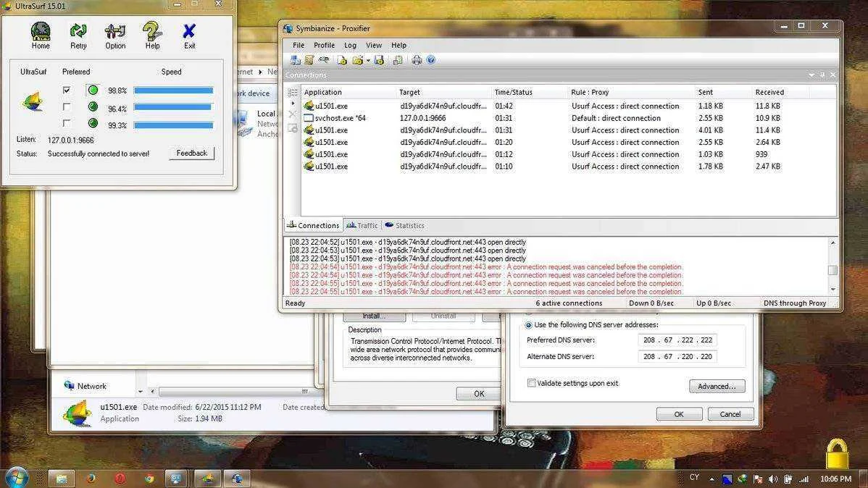This screenshot has height=488, width=868.
Task: Open Log menu in Proxifier
Action: [350, 46]
